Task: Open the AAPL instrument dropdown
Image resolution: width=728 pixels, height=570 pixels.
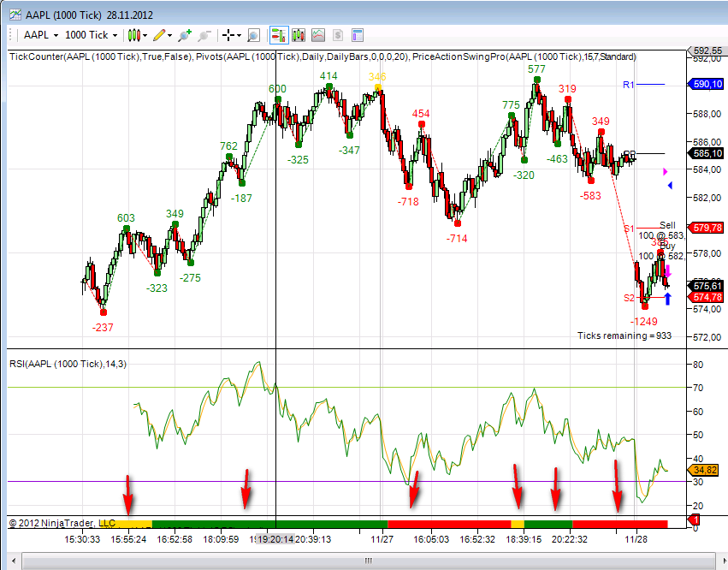Action: click(x=41, y=35)
